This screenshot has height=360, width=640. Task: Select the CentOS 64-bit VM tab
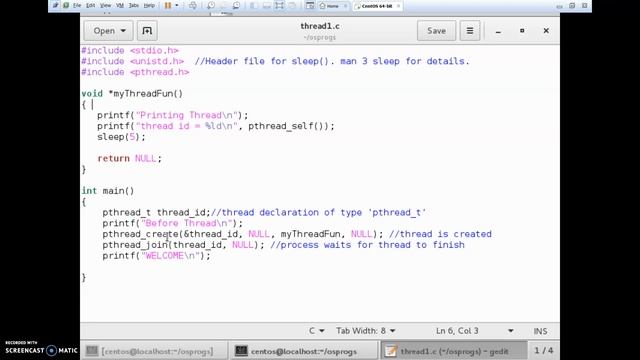click(376, 6)
